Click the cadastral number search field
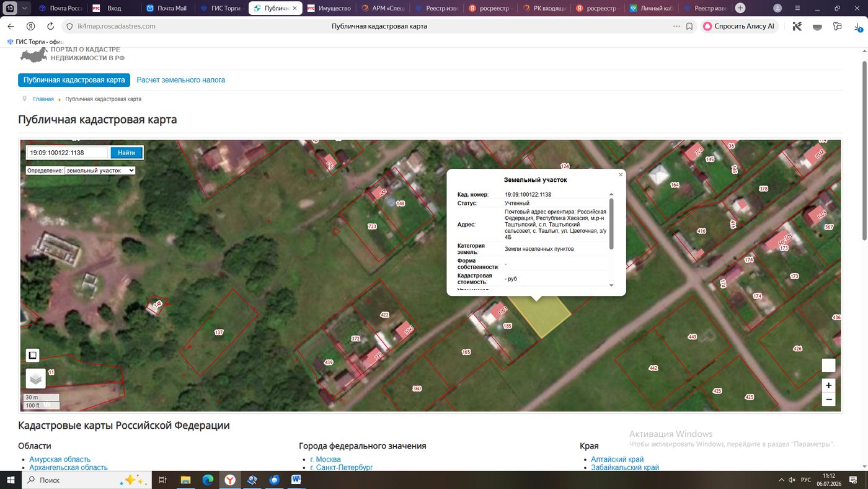The image size is (868, 489). pyautogui.click(x=68, y=153)
